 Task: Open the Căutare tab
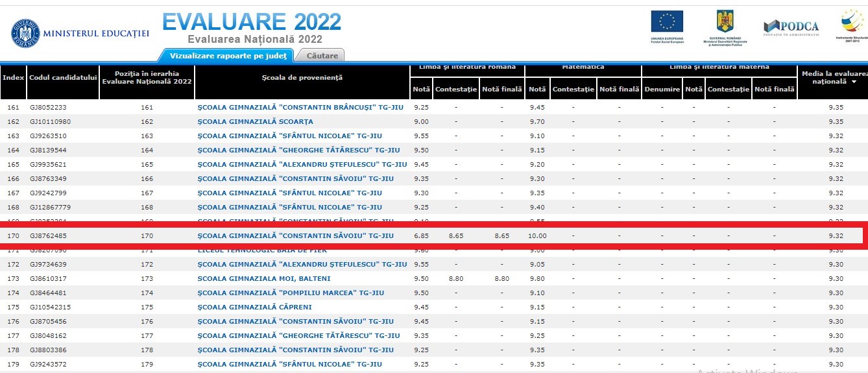(321, 56)
